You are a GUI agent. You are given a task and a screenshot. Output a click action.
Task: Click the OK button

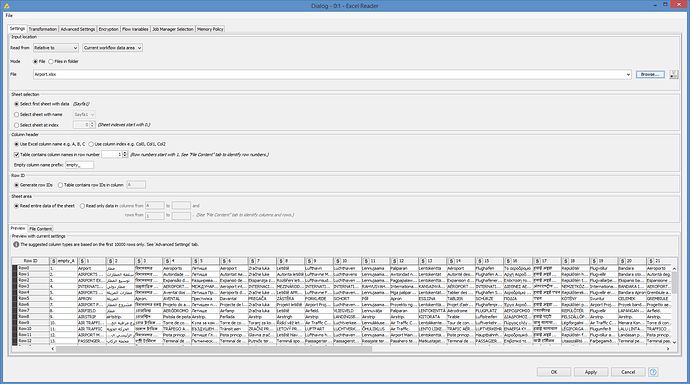[554, 372]
